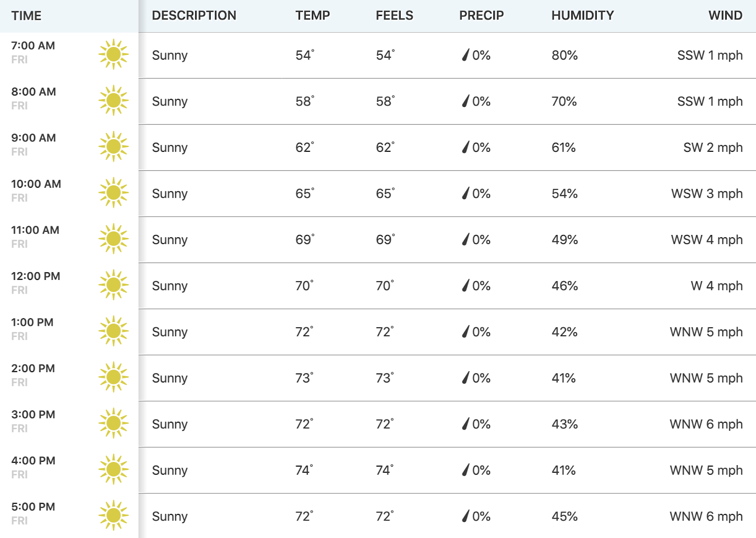Select the TIME column header

tap(26, 16)
